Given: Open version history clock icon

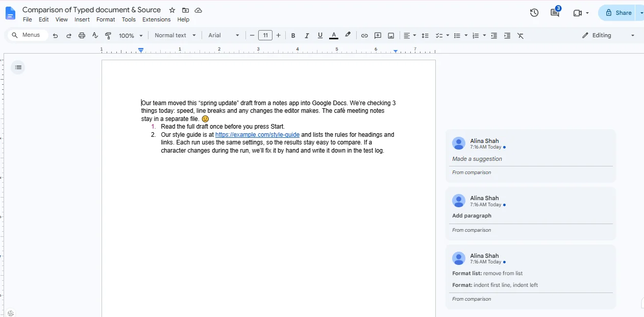Looking at the screenshot, I should coord(534,13).
